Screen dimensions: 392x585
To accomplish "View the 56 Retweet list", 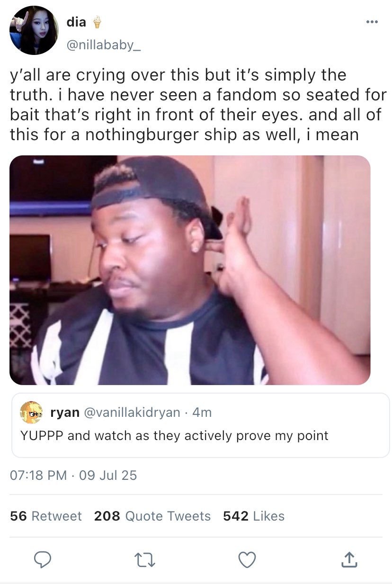I will click(x=46, y=516).
